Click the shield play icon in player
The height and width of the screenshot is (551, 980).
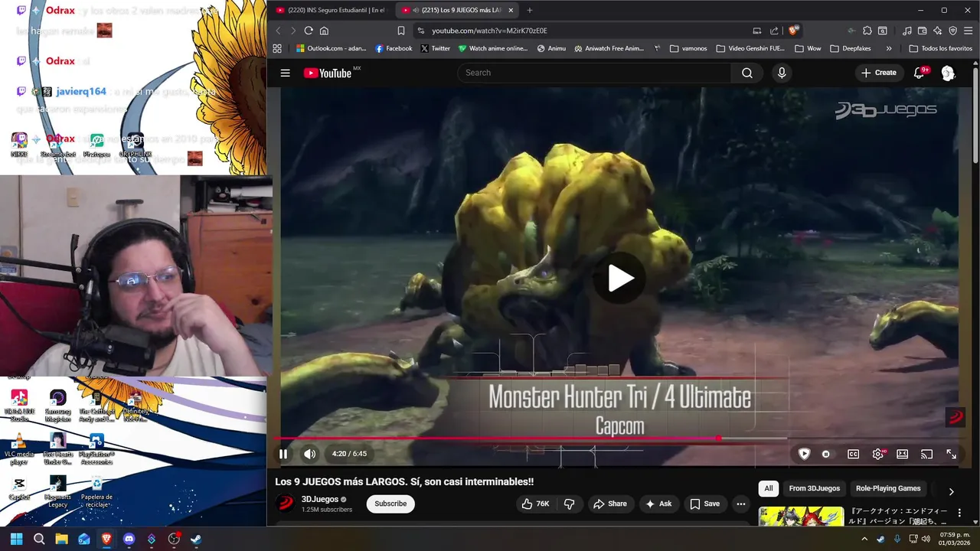tap(804, 454)
